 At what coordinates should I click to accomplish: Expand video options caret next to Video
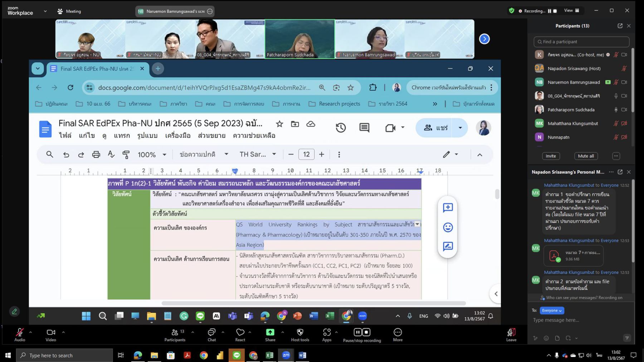click(x=63, y=332)
